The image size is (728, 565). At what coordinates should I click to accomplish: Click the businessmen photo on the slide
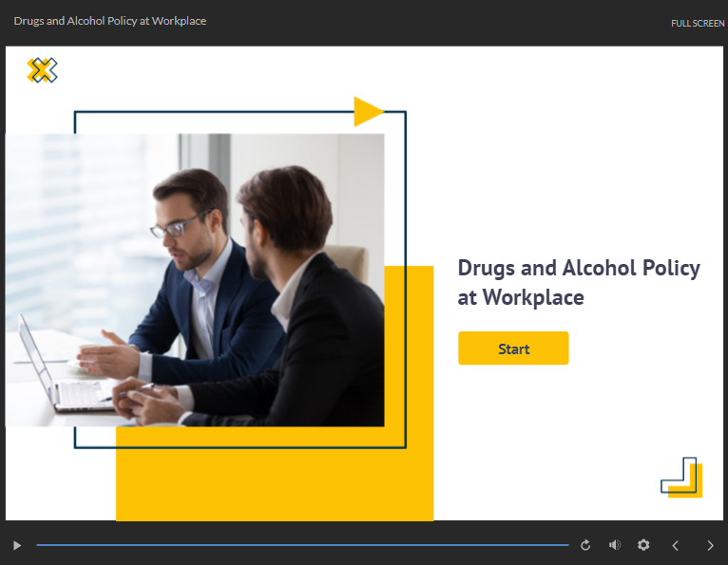coord(195,280)
